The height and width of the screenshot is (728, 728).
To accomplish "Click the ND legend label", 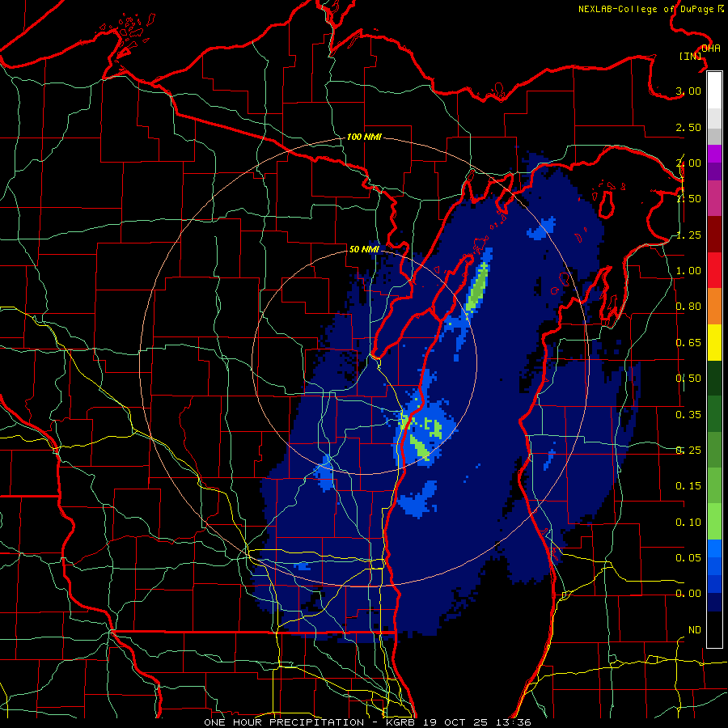I will pos(695,630).
